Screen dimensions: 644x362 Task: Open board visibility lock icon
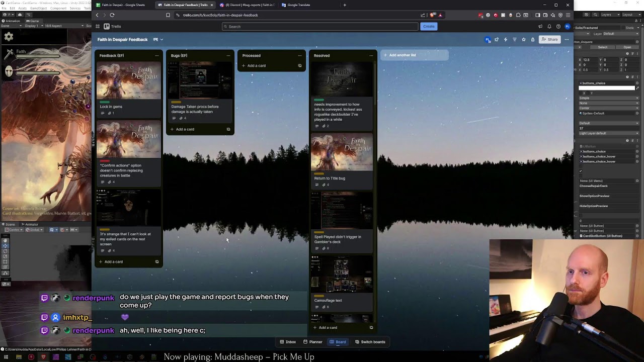click(533, 39)
